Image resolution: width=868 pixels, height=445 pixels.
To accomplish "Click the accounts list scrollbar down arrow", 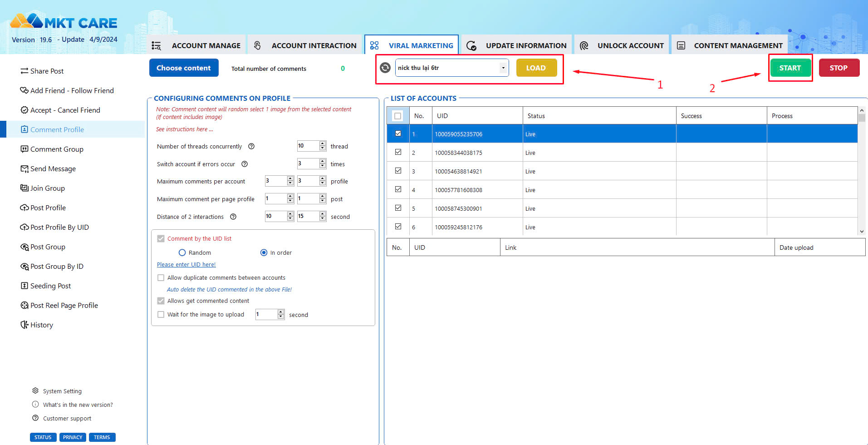I will pyautogui.click(x=862, y=231).
